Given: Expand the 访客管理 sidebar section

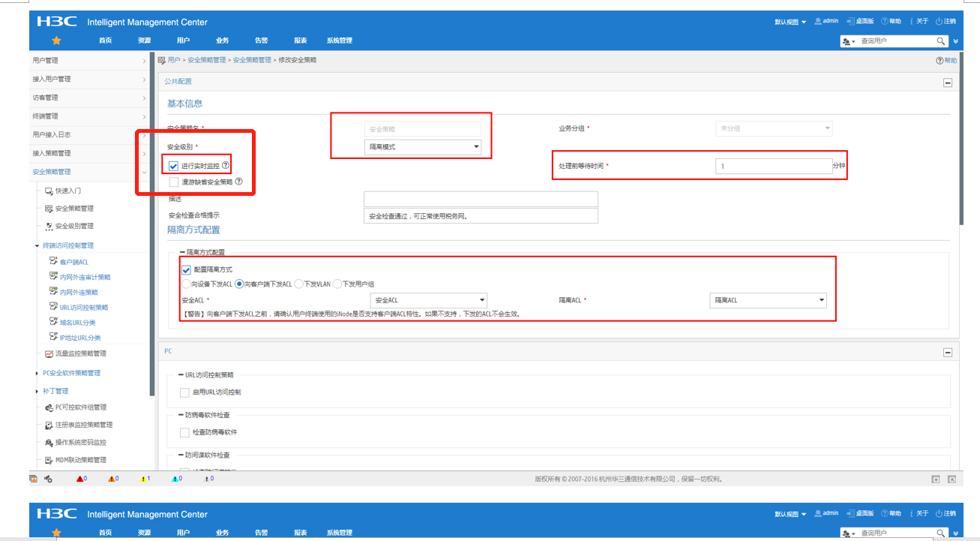Looking at the screenshot, I should coord(90,98).
